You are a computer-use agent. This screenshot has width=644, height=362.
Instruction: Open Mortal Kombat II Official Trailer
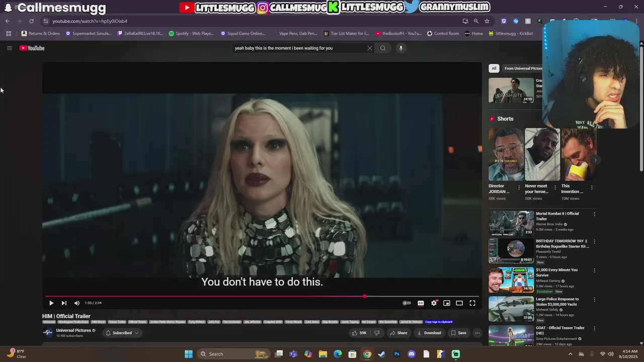pyautogui.click(x=511, y=223)
